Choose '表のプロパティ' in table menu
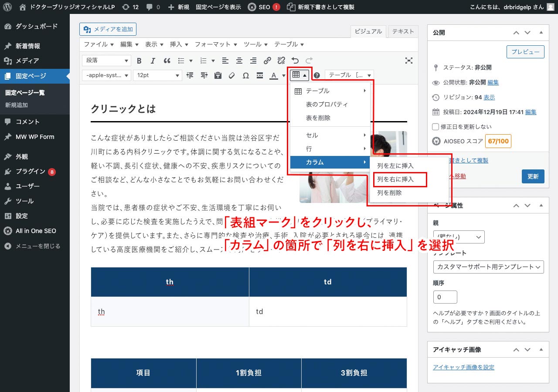 [x=330, y=105]
